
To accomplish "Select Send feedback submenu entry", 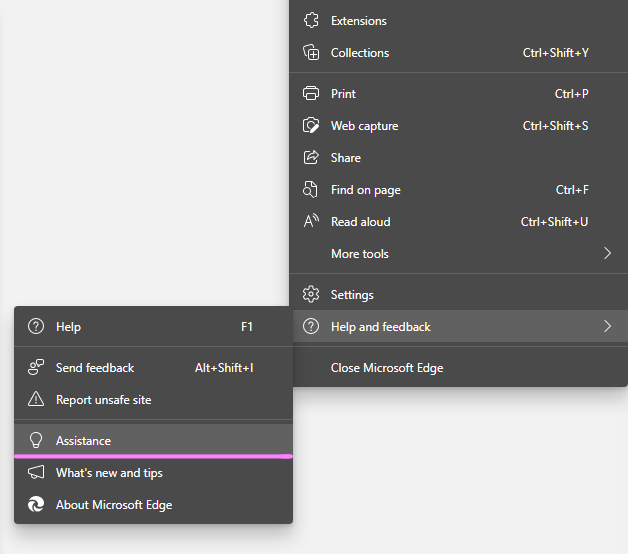I will 153,368.
